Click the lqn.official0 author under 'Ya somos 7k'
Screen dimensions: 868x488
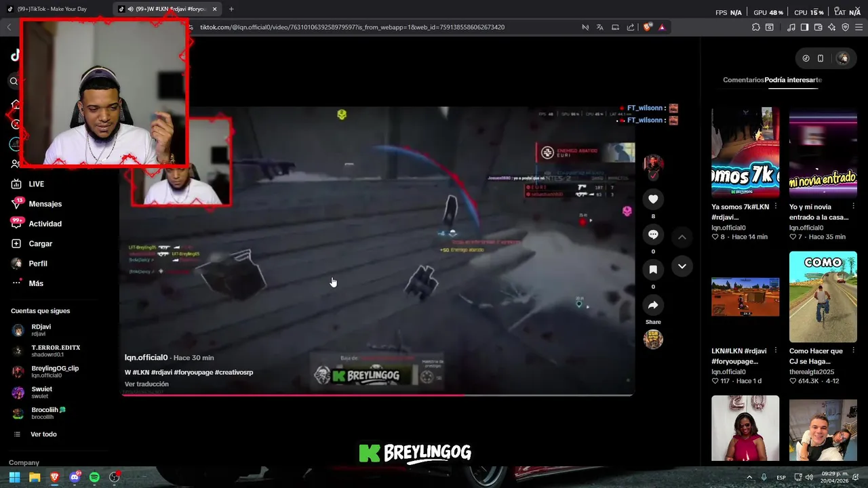coord(728,228)
